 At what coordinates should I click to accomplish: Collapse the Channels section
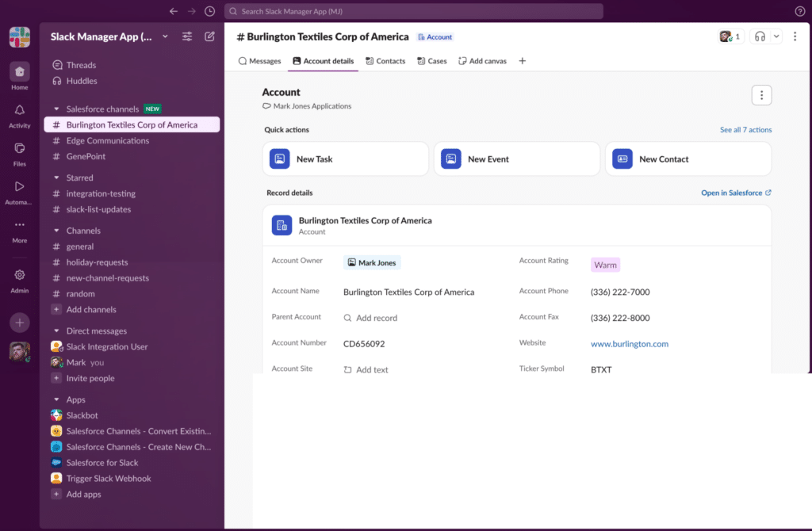[56, 231]
